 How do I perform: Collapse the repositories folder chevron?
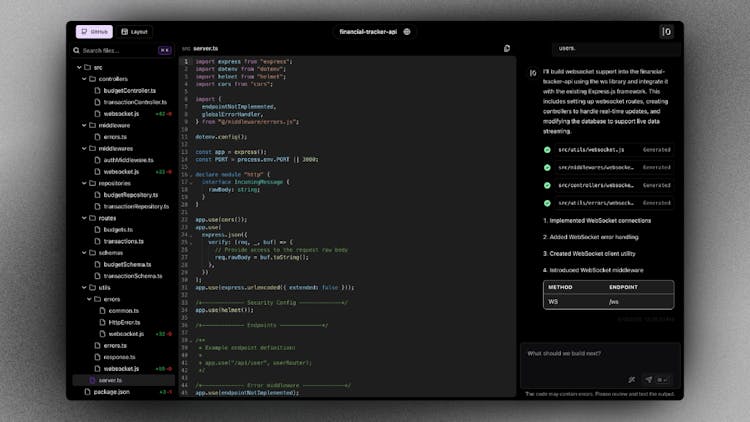84,183
